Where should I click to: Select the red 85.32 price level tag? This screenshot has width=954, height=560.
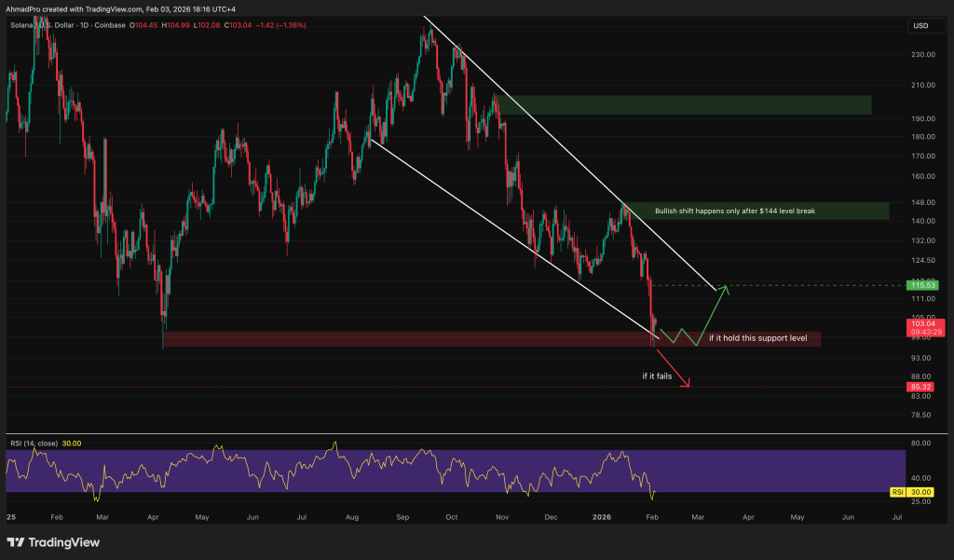[x=920, y=386]
